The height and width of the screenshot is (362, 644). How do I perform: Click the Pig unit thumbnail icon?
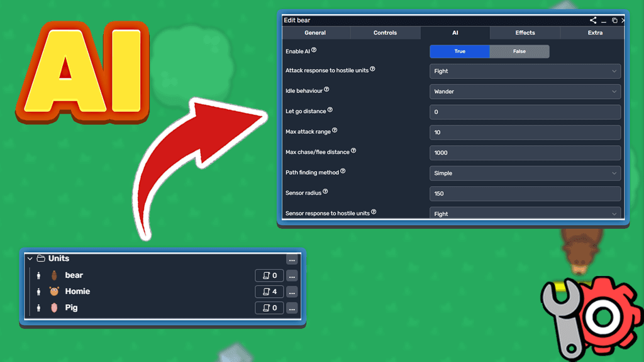[53, 307]
